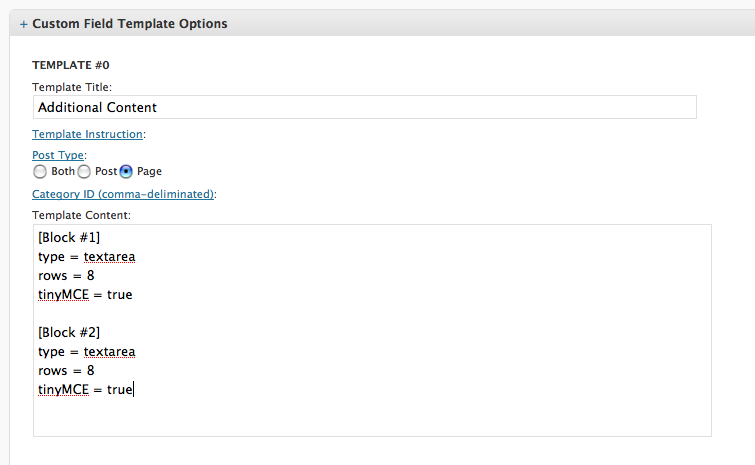
Task: Click the Custom Field Template Options header title
Action: tap(130, 24)
